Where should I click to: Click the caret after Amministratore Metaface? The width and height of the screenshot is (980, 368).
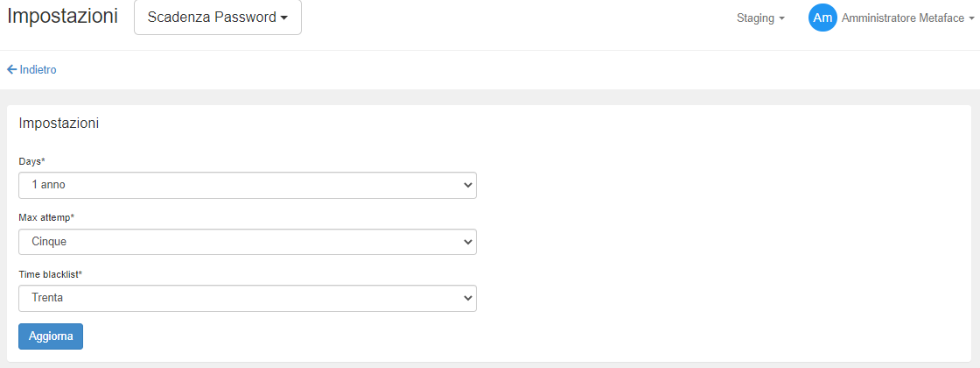tap(971, 18)
